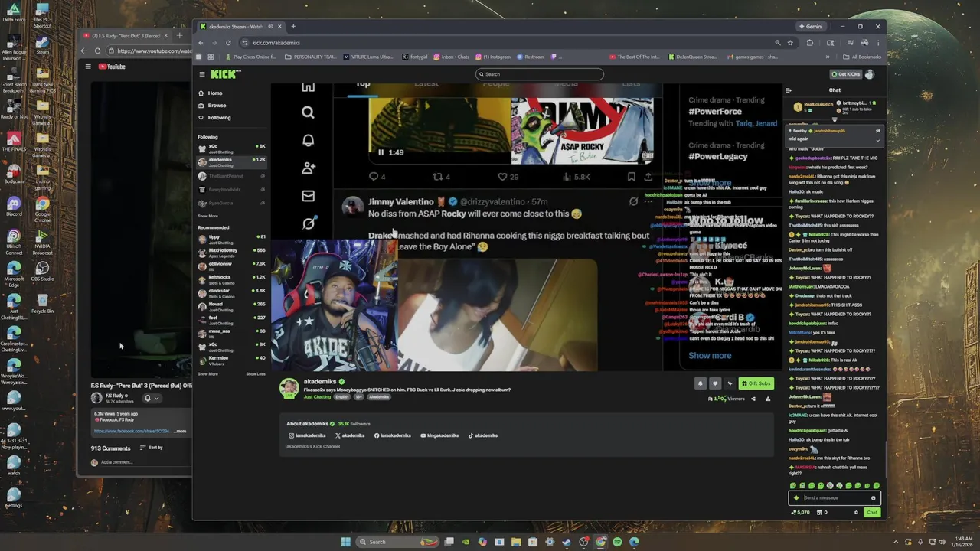Viewport: 980px width, 551px height.
Task: Click the green Chat send button
Action: (872, 513)
